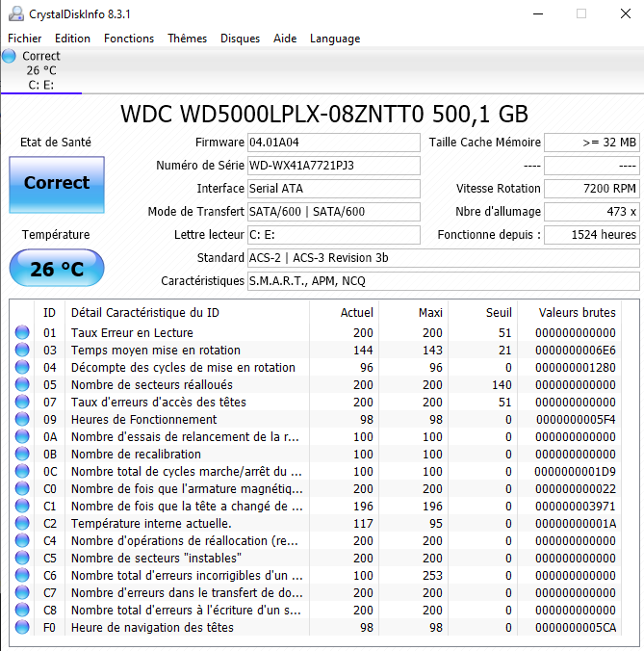
Task: Click the ID column header
Action: click(49, 313)
